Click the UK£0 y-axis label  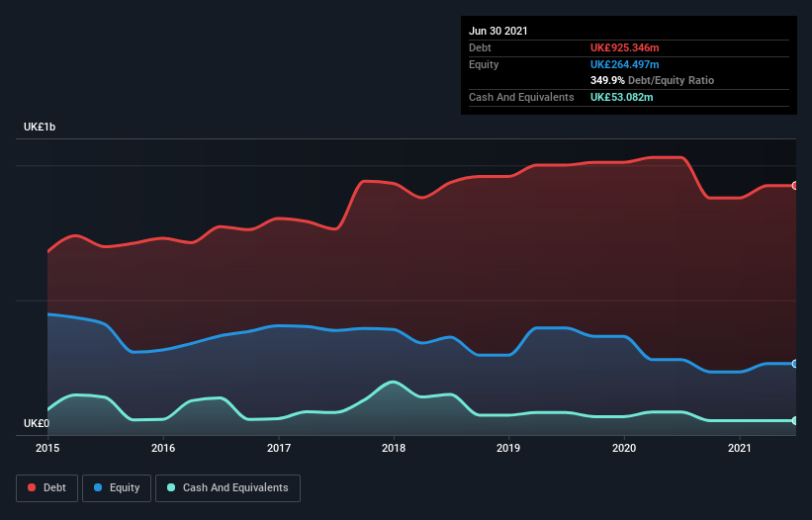point(37,423)
